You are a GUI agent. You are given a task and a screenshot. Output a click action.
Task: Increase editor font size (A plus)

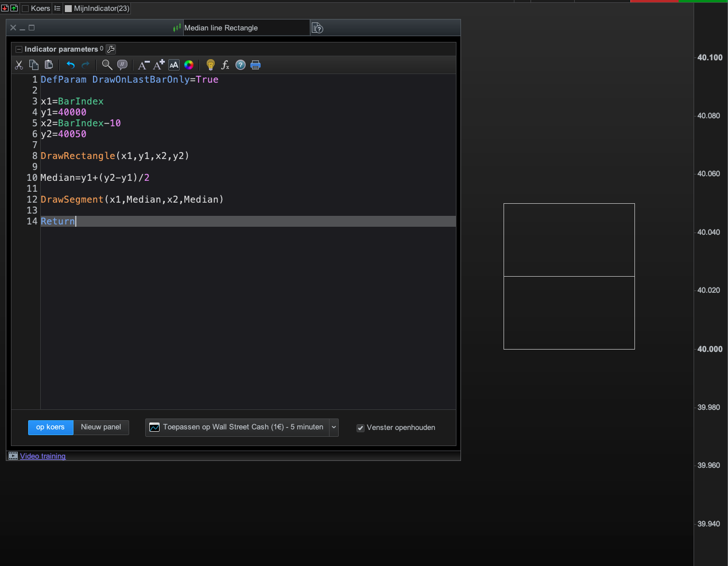coord(159,65)
